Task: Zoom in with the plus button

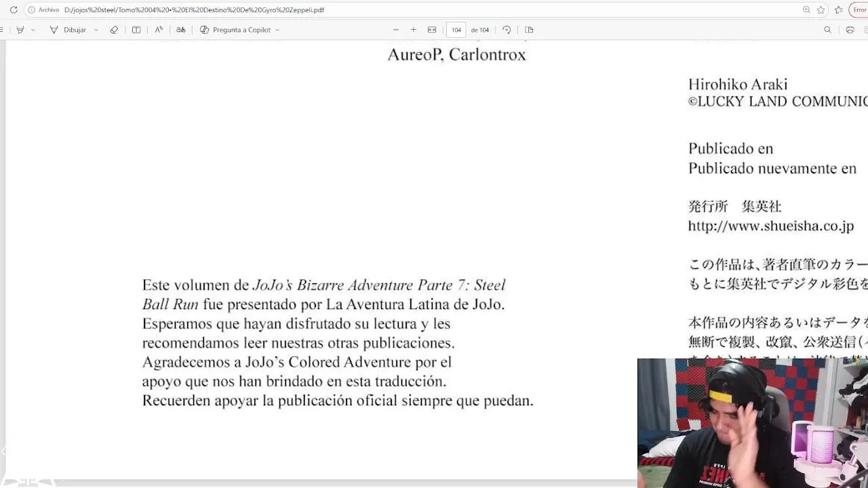Action: 414,30
